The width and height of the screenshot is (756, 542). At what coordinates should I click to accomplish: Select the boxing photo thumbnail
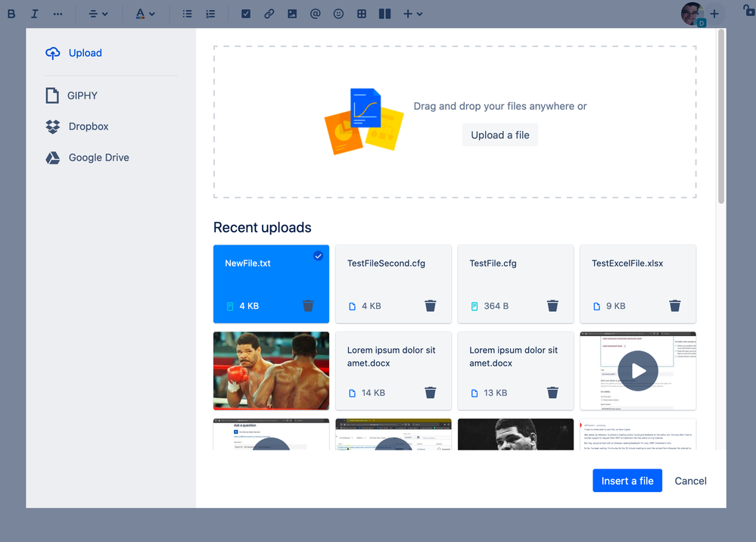click(272, 371)
